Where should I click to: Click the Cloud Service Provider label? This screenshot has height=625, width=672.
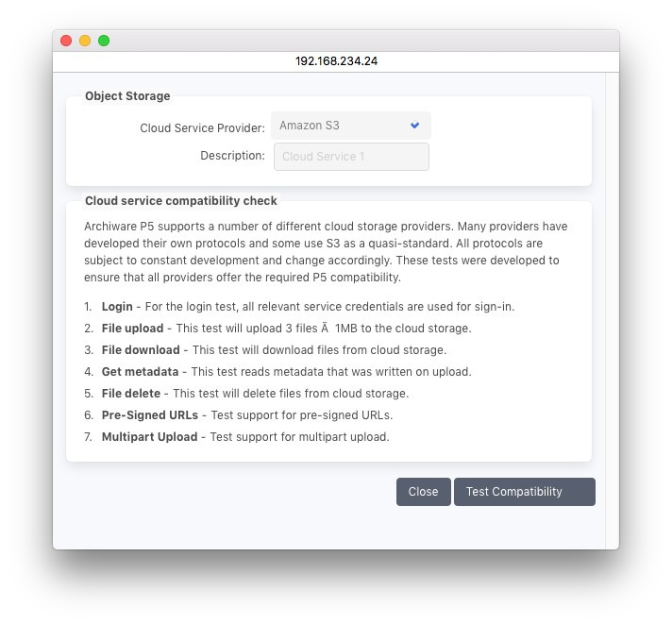(202, 127)
